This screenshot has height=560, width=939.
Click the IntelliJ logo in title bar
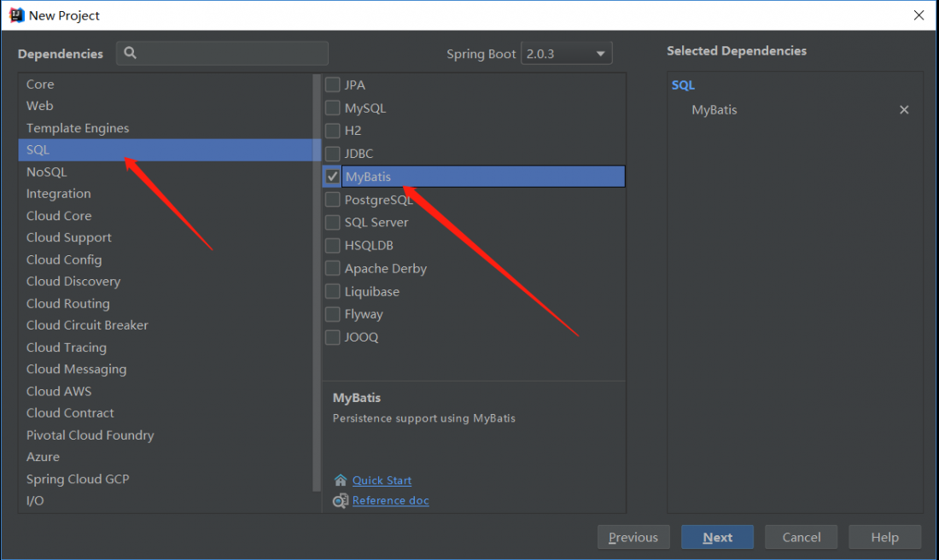[x=17, y=15]
